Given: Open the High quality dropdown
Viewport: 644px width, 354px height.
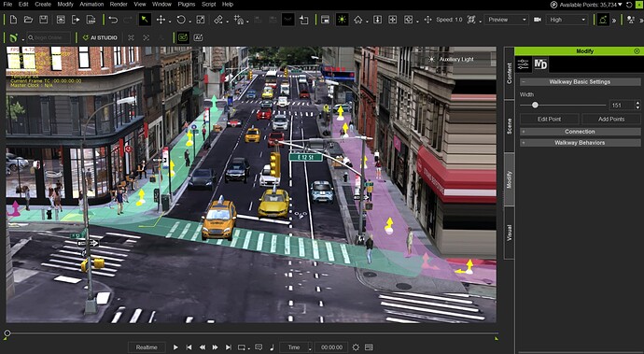Looking at the screenshot, I should click(x=567, y=20).
